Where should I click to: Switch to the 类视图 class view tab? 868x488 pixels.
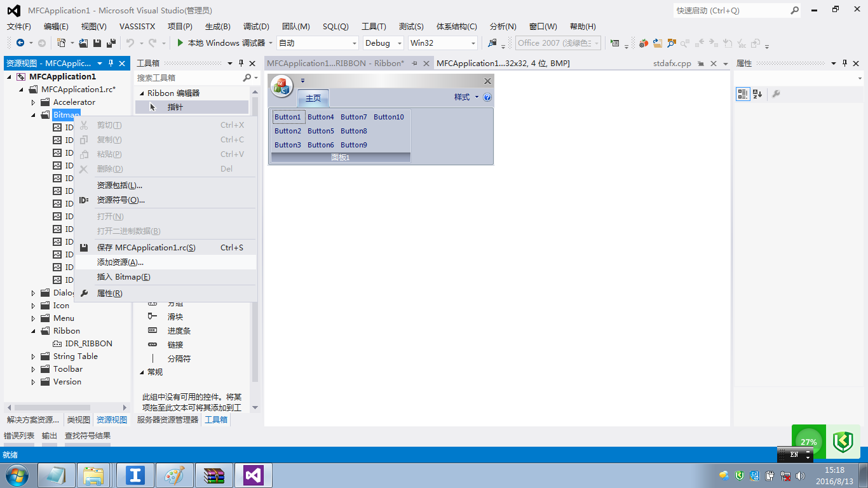pos(79,420)
